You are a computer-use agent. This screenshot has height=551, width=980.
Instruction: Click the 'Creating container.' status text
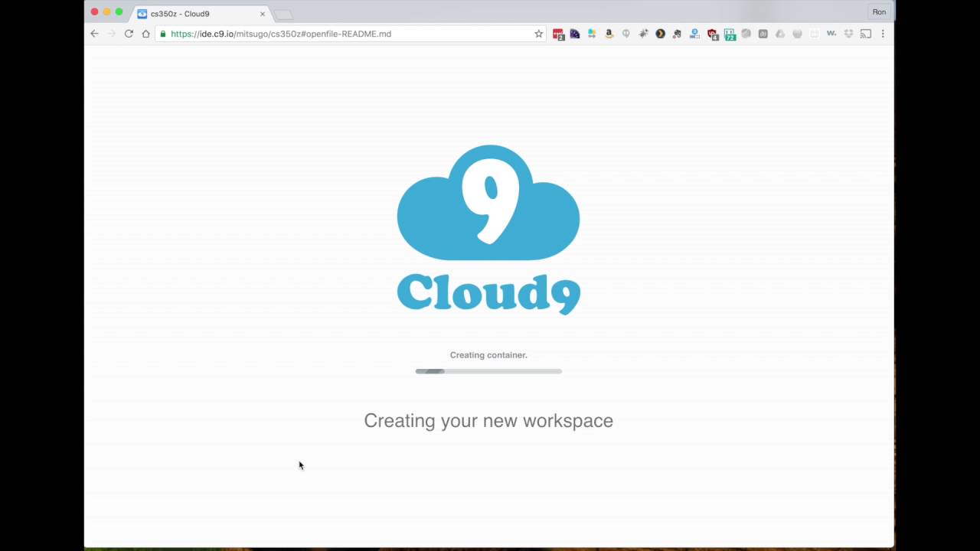(x=488, y=355)
